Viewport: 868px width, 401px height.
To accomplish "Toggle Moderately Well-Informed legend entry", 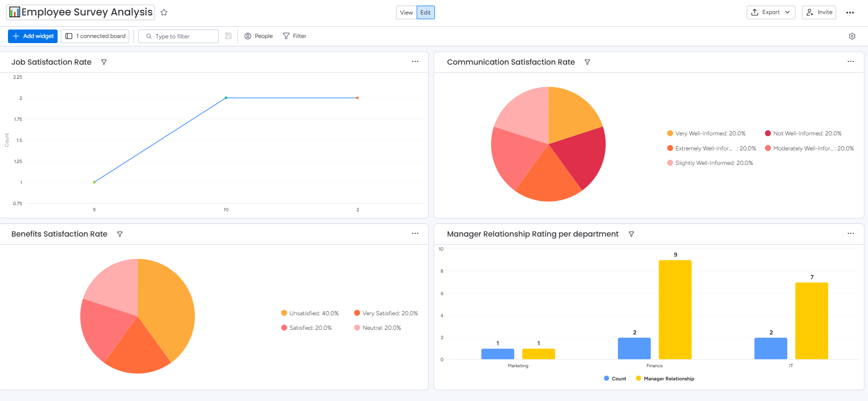I will coord(809,149).
